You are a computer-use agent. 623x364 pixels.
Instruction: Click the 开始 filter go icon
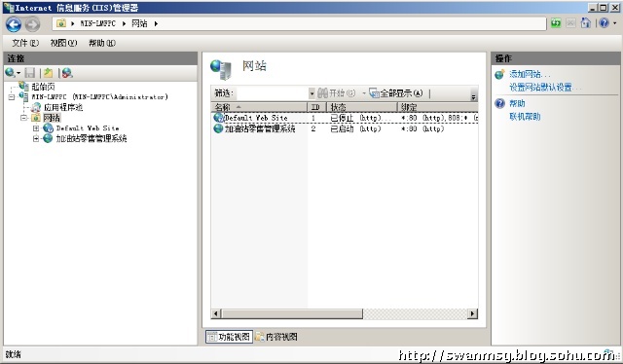click(x=322, y=93)
